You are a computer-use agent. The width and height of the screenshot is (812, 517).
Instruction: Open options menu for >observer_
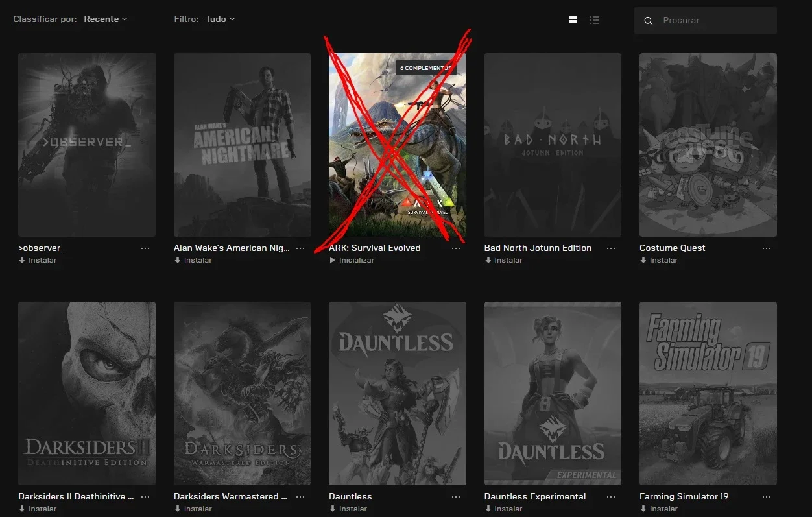pos(145,248)
